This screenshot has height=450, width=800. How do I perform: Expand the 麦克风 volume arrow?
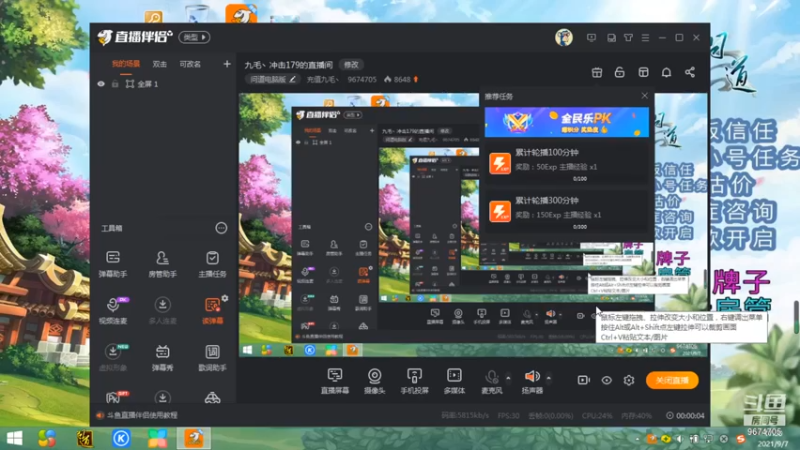pyautogui.click(x=508, y=378)
